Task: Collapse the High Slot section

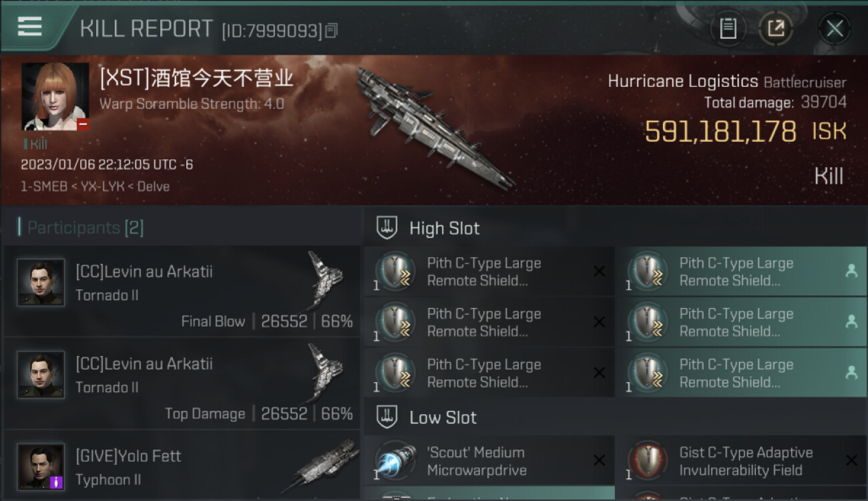Action: click(428, 228)
